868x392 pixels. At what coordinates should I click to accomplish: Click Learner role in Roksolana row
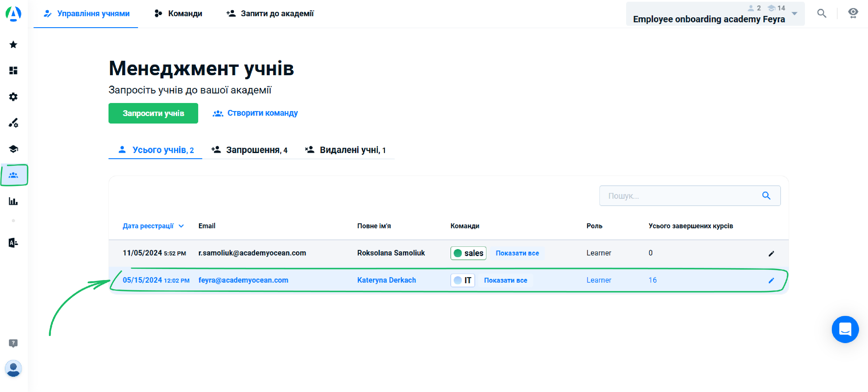tap(598, 253)
